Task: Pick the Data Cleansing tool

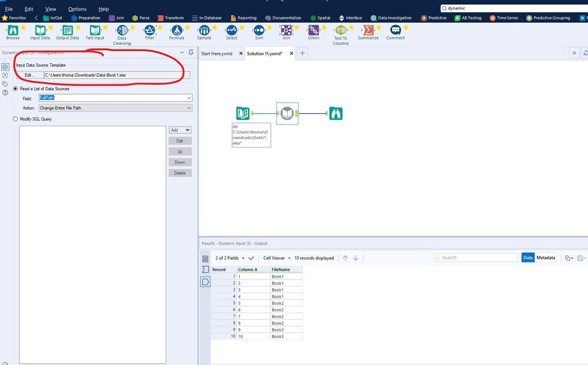Action: [x=122, y=35]
